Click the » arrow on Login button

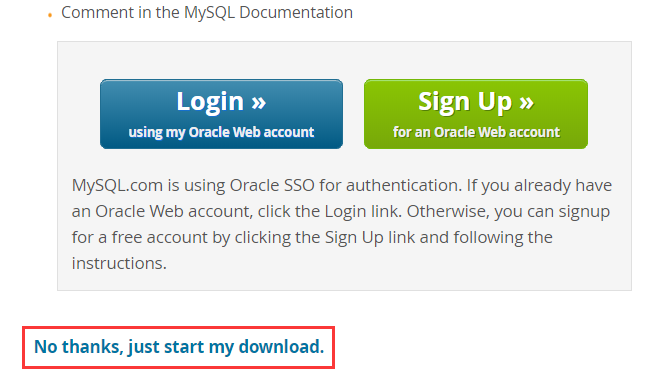point(259,102)
